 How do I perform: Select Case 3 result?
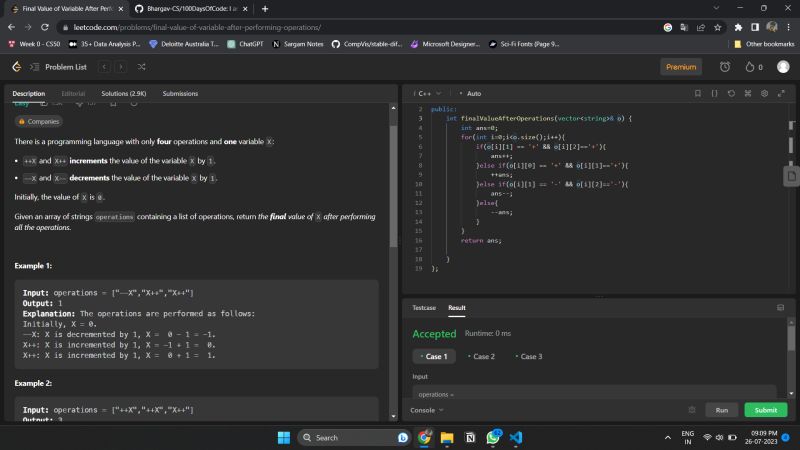click(x=529, y=356)
